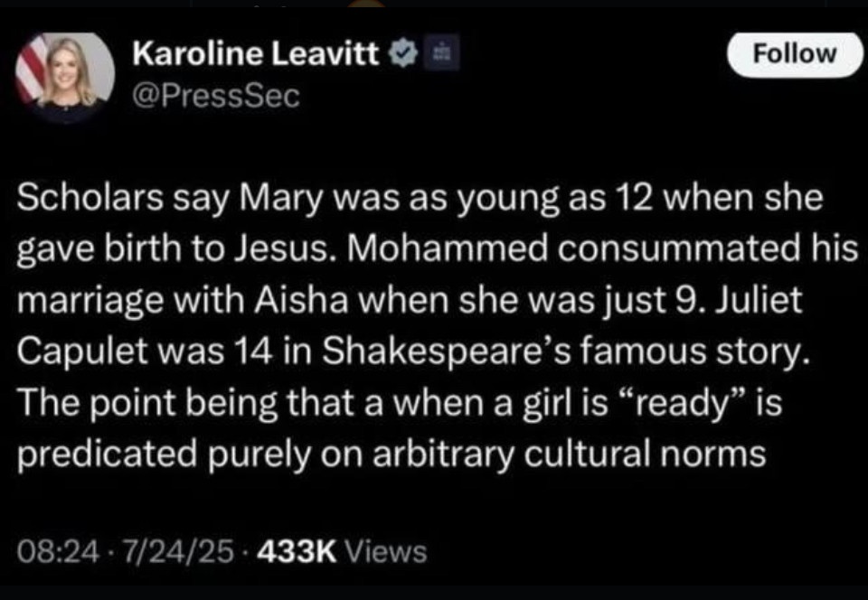Open Karoline Leavitt's profile picture
This screenshot has width=868, height=600.
[65, 74]
